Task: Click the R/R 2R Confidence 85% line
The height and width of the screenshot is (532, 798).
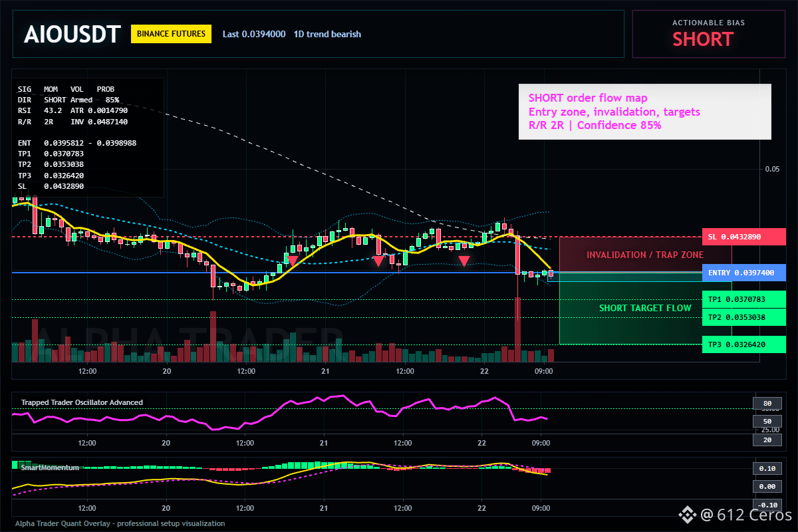Action: 595,125
